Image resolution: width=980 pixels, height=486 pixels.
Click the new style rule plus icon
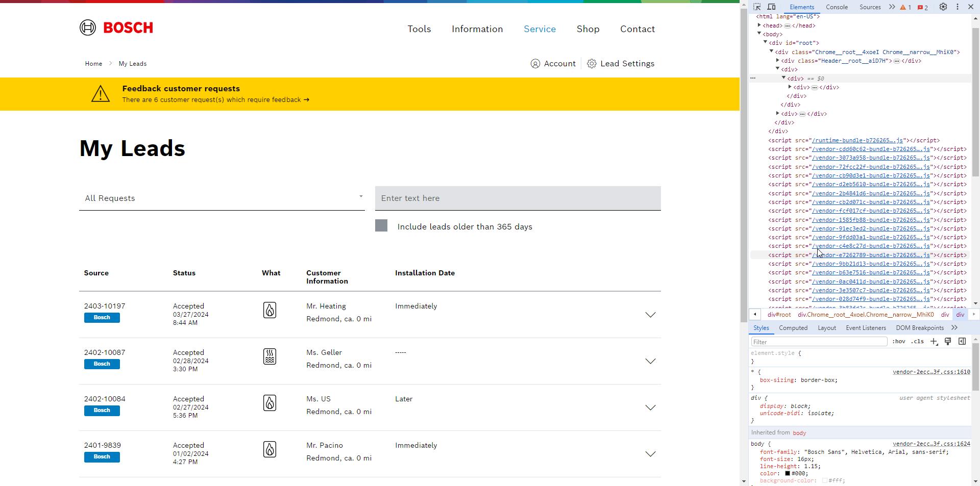point(934,342)
